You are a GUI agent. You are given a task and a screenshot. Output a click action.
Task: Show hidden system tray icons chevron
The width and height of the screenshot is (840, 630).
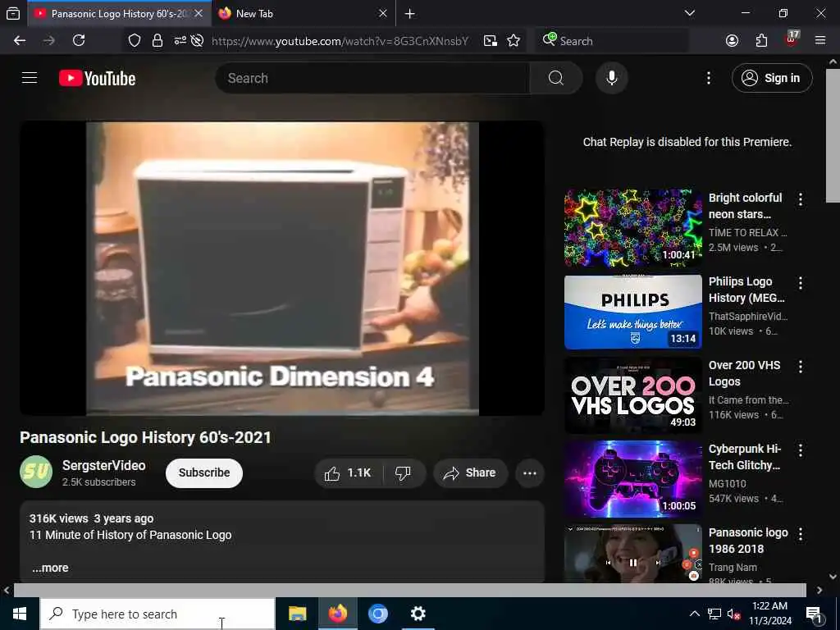coord(694,614)
